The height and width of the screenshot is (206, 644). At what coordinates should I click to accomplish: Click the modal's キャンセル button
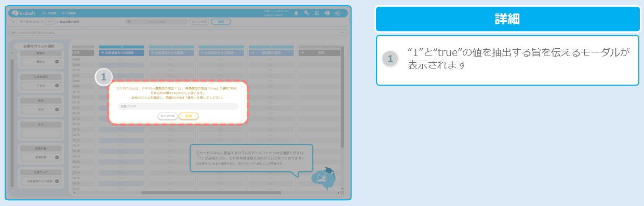(x=168, y=116)
